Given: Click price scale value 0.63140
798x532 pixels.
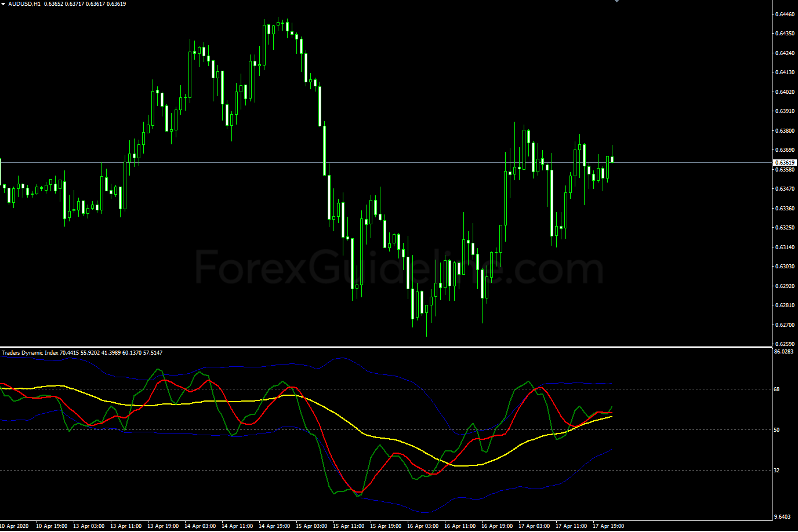Looking at the screenshot, I should pyautogui.click(x=785, y=247).
